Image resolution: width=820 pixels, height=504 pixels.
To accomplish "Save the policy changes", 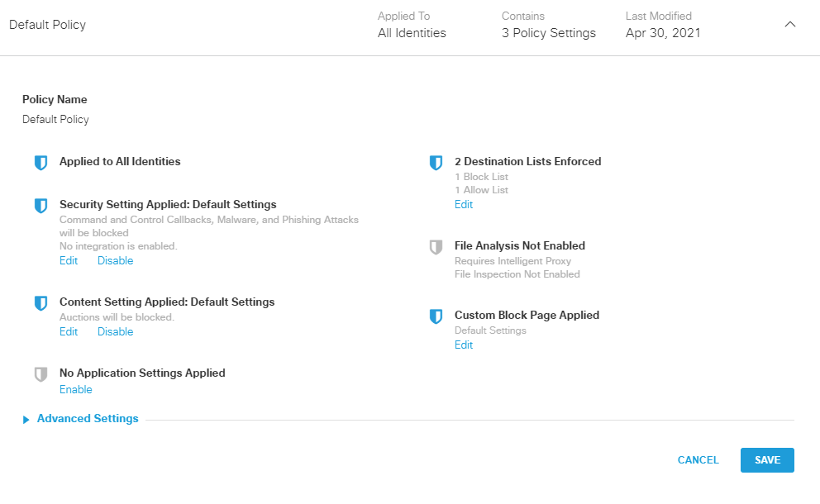I will [x=767, y=460].
